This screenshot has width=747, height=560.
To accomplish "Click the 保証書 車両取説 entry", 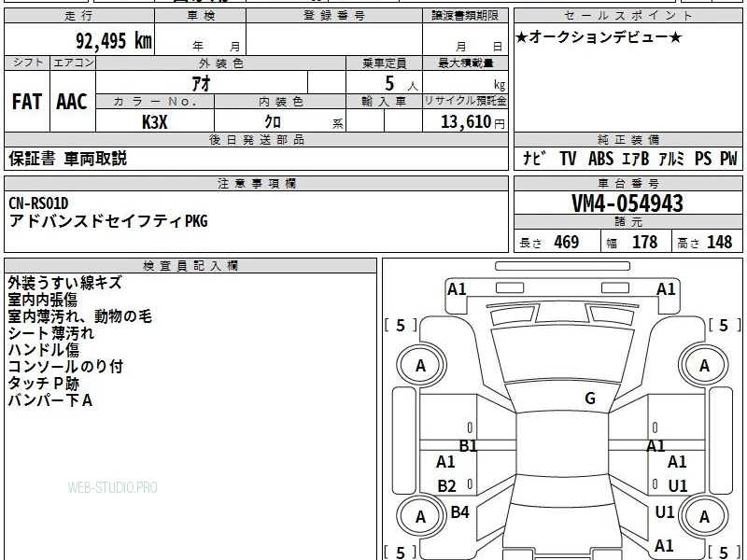I will [67, 159].
